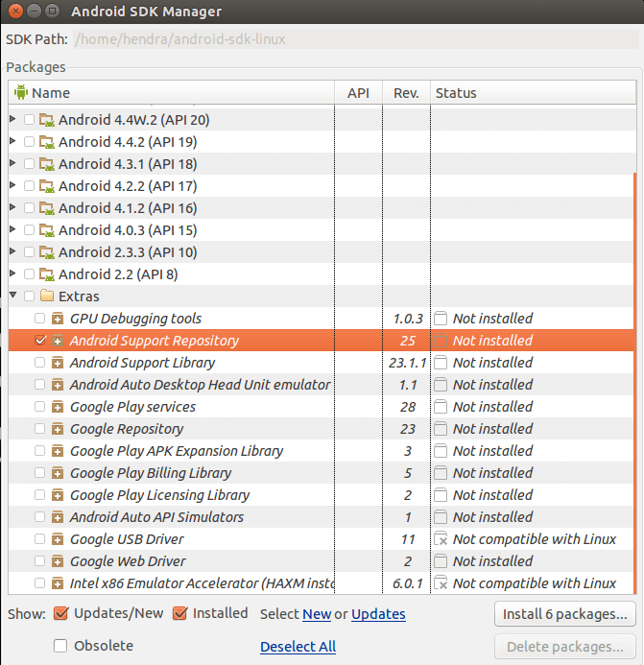Click the Android 4.3.1 (API 18) folder icon
644x665 pixels.
(47, 164)
